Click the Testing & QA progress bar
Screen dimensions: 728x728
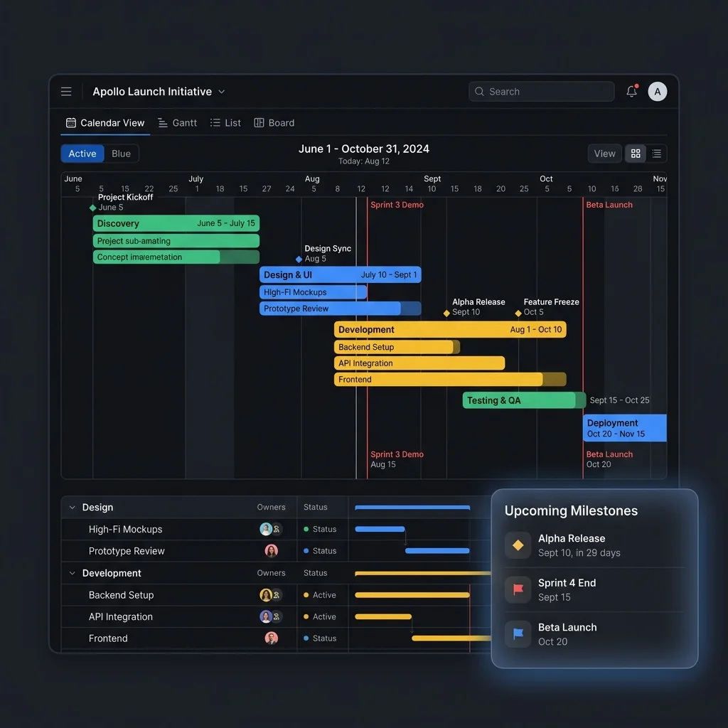pyautogui.click(x=524, y=400)
